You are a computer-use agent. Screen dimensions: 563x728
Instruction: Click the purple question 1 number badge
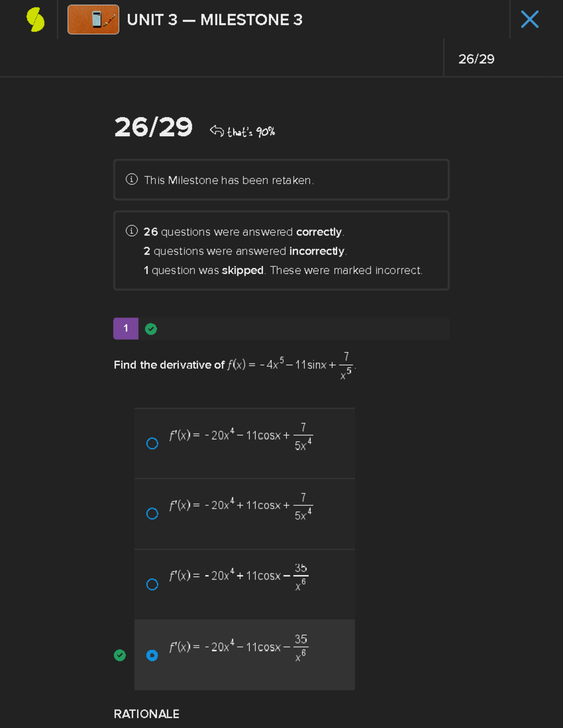point(125,329)
